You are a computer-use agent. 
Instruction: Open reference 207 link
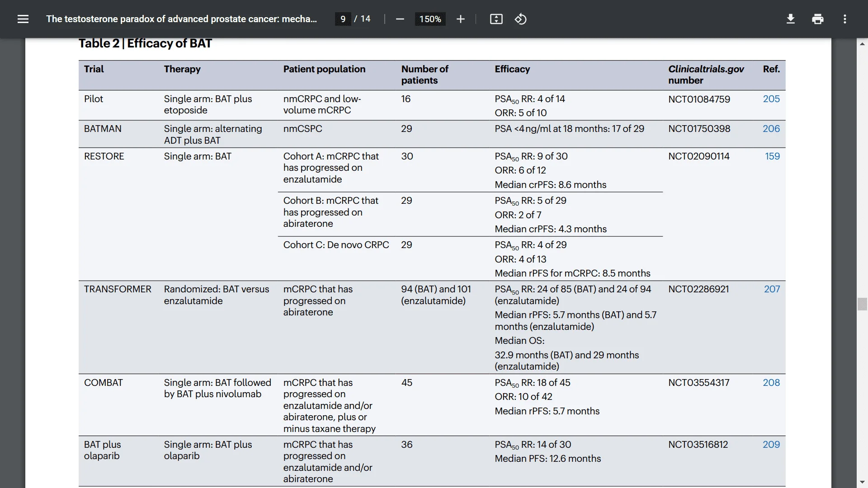(772, 289)
